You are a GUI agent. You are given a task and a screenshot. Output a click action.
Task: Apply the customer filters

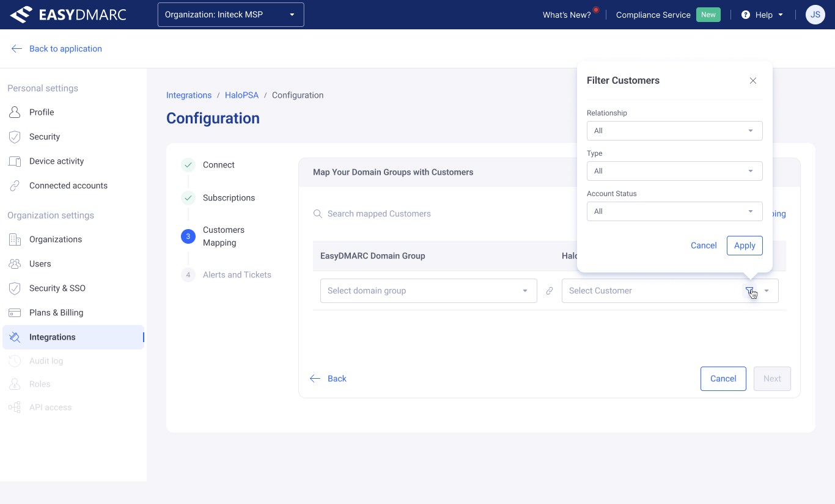pyautogui.click(x=745, y=246)
